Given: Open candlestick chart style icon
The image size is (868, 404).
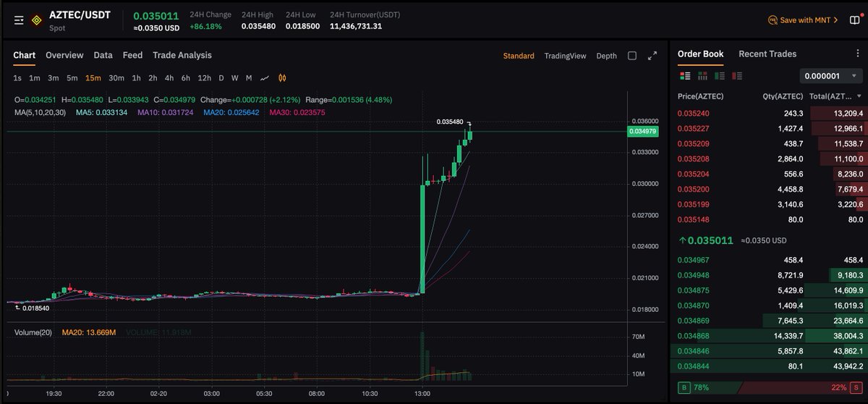Looking at the screenshot, I should pos(283,78).
